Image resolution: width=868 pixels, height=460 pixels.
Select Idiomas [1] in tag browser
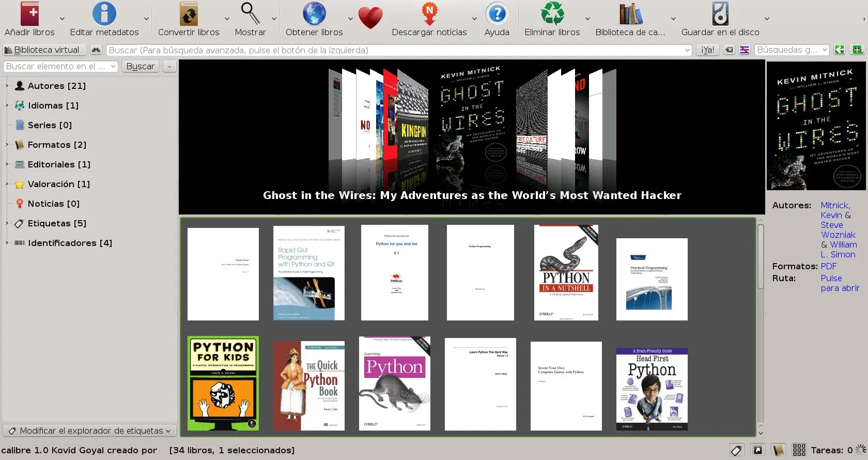pyautogui.click(x=53, y=105)
